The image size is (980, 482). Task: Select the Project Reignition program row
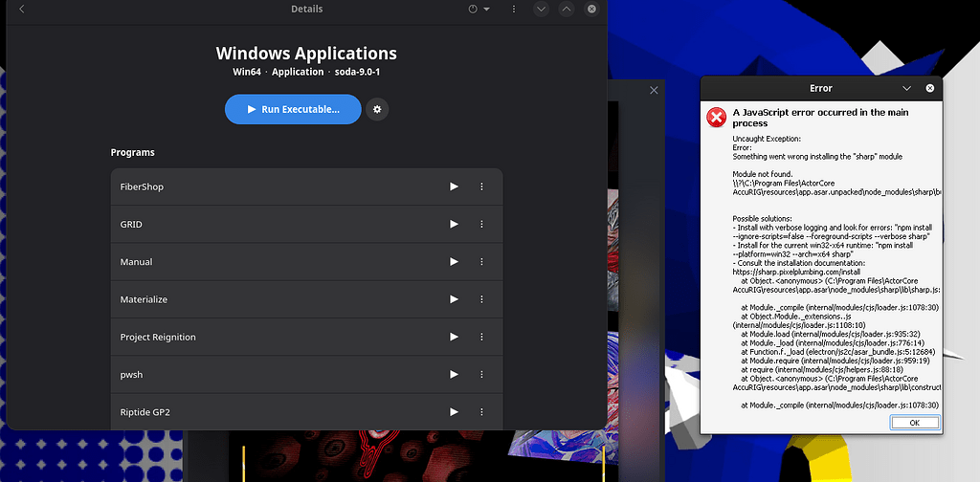(307, 338)
